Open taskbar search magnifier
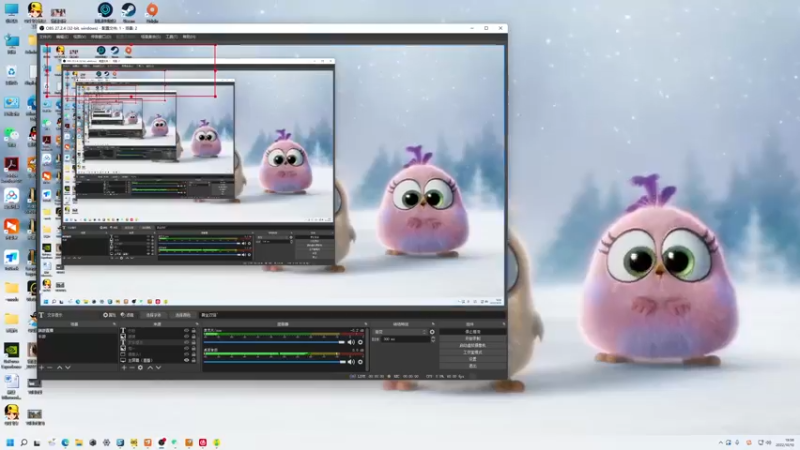The width and height of the screenshot is (800, 450). [x=23, y=442]
